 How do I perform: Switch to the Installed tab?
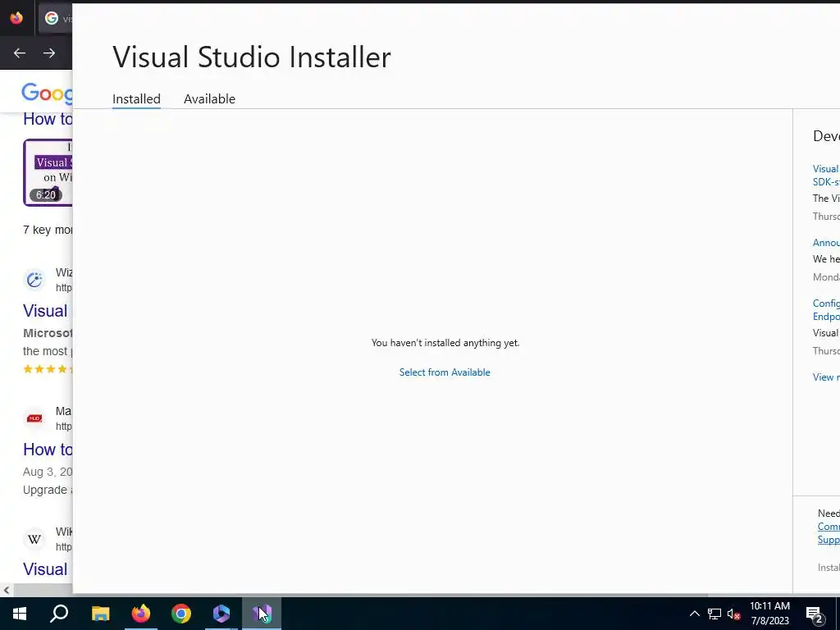tap(136, 99)
